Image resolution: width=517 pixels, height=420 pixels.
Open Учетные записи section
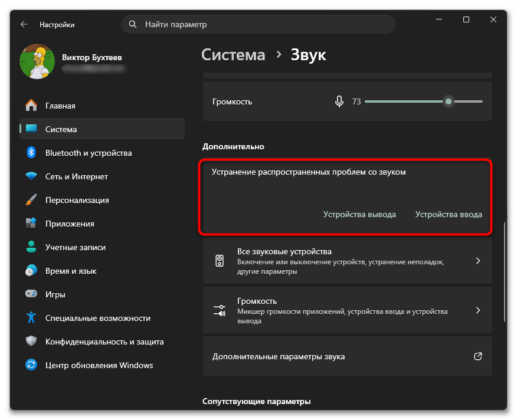[x=102, y=247]
